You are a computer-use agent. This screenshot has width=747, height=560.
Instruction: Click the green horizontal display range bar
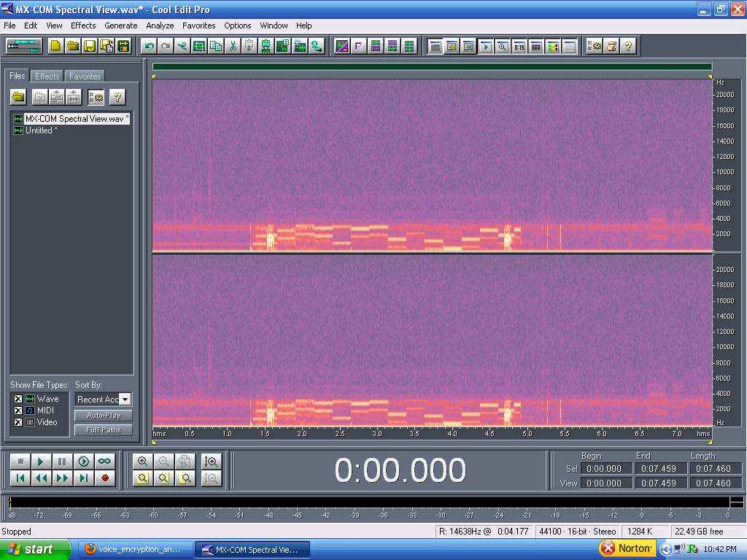pyautogui.click(x=432, y=66)
